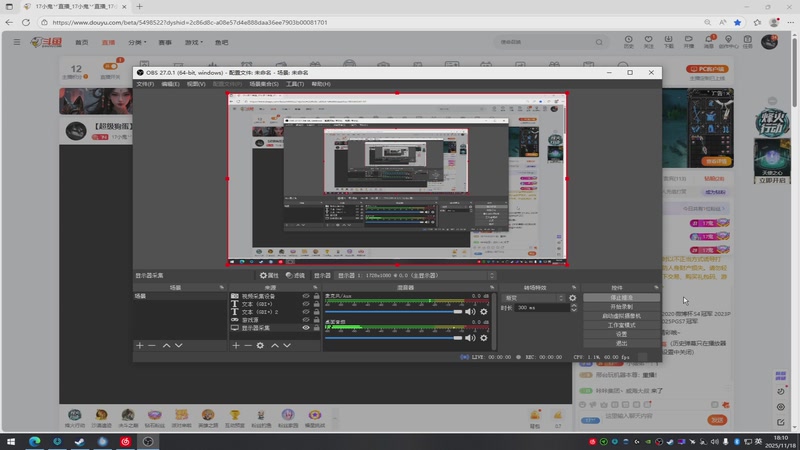Click the 开始录制 button
800x450 pixels.
point(621,306)
